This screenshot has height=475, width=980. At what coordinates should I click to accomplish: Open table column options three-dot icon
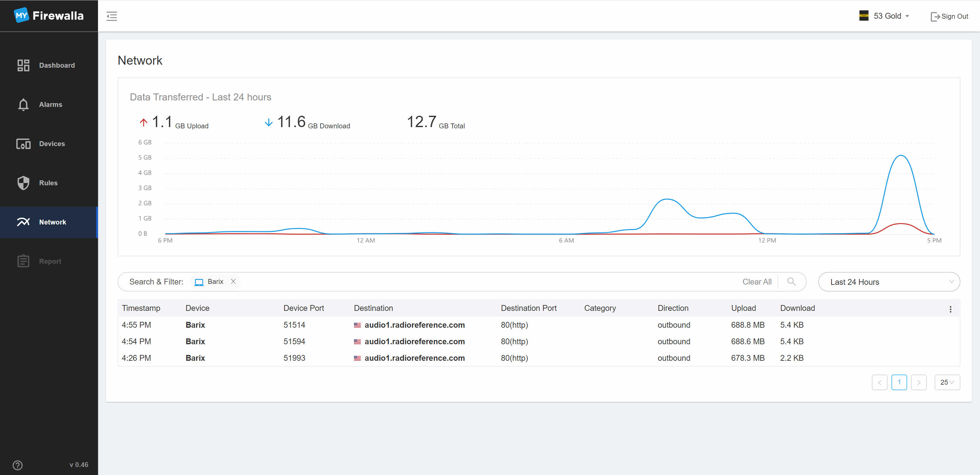tap(950, 309)
